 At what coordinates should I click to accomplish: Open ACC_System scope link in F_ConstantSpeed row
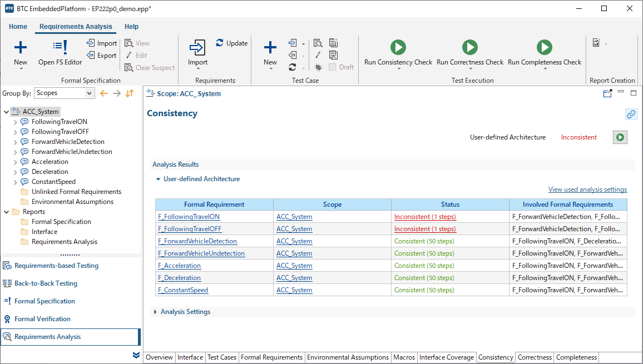coord(294,290)
